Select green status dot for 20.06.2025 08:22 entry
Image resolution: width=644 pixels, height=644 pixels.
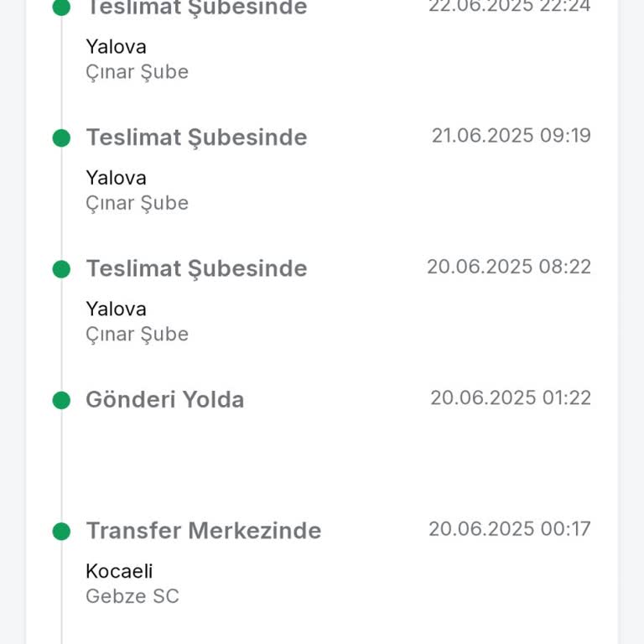click(x=61, y=269)
